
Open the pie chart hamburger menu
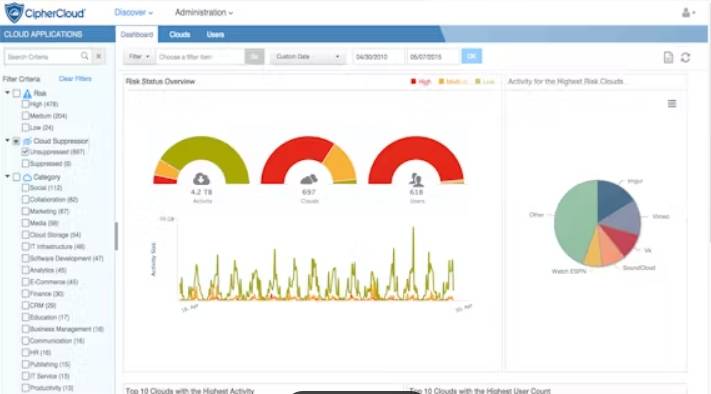point(672,104)
